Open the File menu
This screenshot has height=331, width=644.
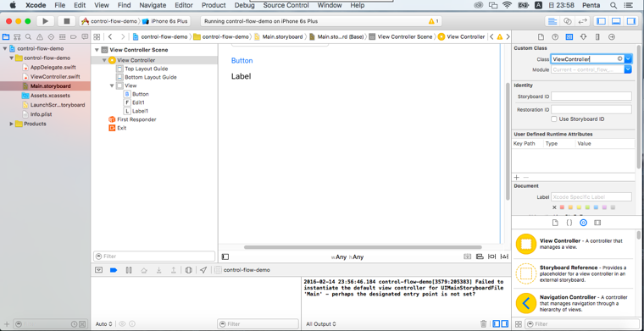pyautogui.click(x=59, y=5)
